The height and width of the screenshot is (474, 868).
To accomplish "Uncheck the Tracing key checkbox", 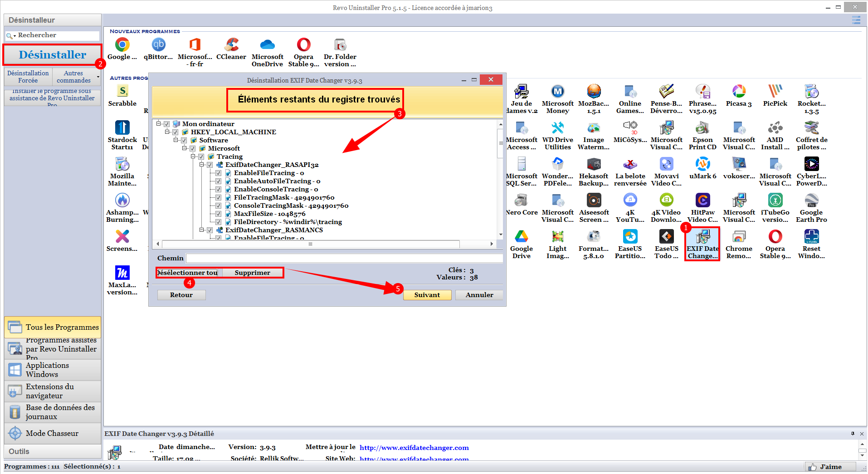I will point(201,156).
